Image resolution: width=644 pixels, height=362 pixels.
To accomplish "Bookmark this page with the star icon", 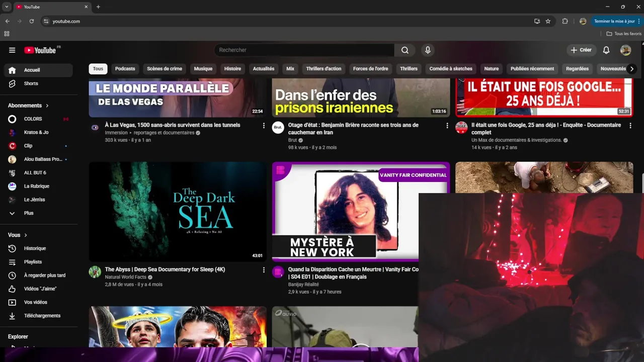I will point(548,21).
